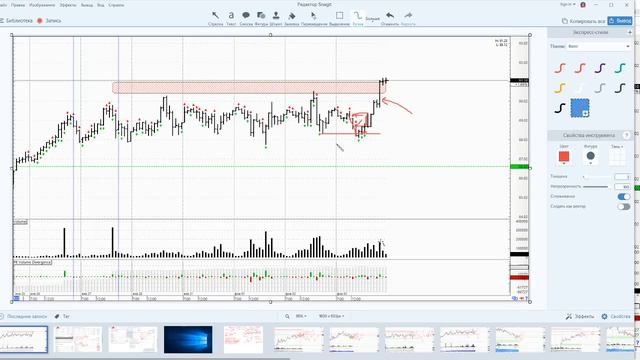
Task: Select the Pen (Ручка) tool
Action: [358, 18]
